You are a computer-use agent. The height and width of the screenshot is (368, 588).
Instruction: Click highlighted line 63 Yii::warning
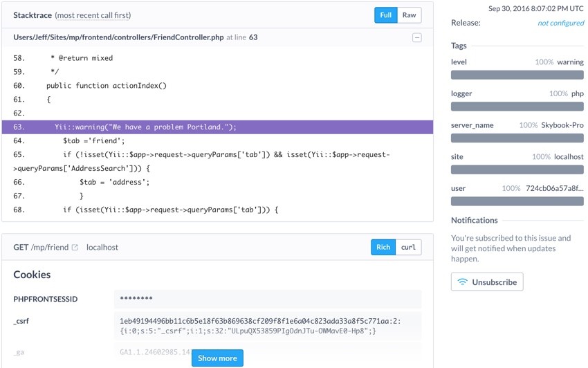coord(217,127)
